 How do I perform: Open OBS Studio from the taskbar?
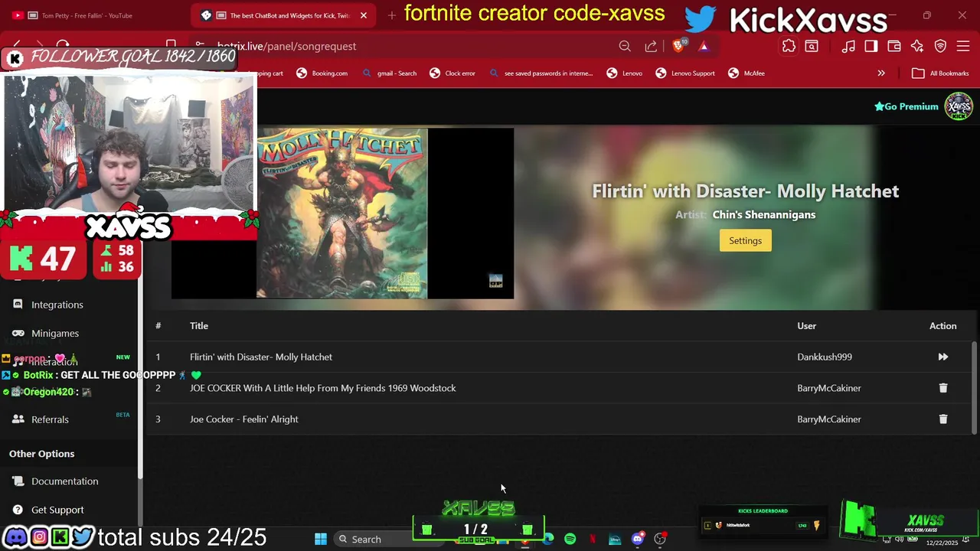point(660,540)
